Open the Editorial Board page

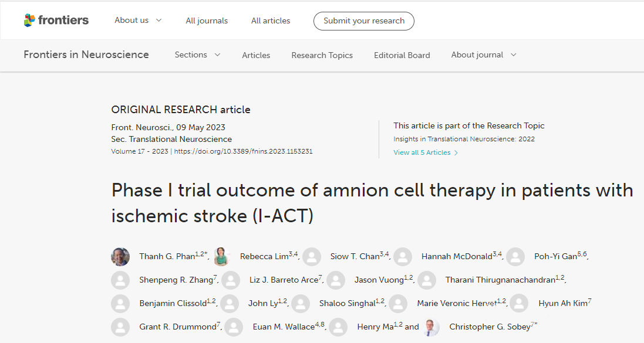click(x=402, y=55)
